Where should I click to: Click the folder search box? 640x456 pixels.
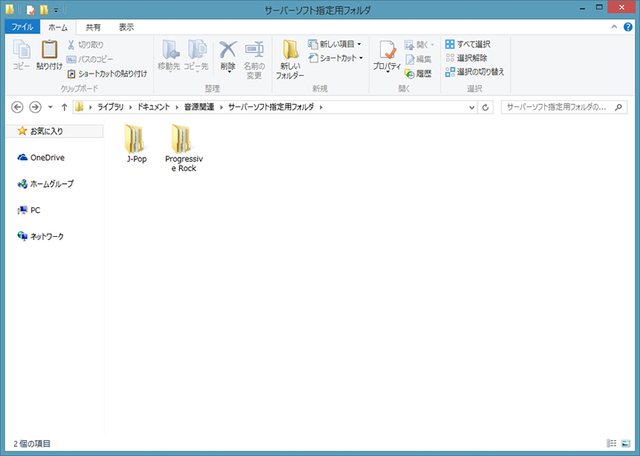[558, 106]
